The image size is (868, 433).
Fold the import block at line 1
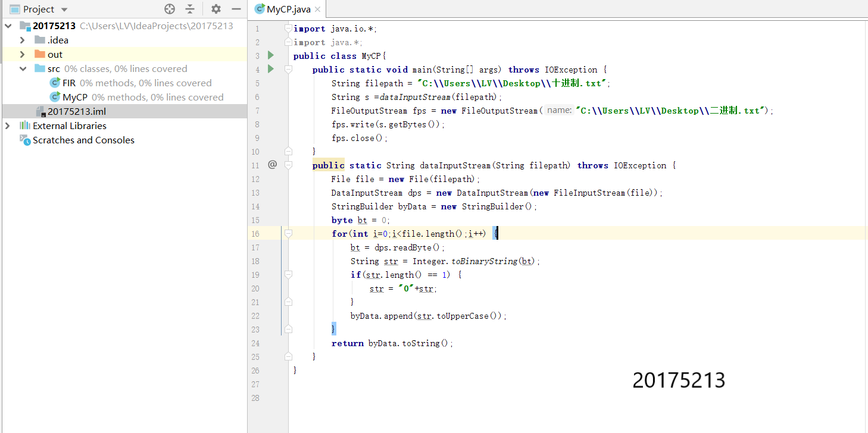click(x=288, y=29)
